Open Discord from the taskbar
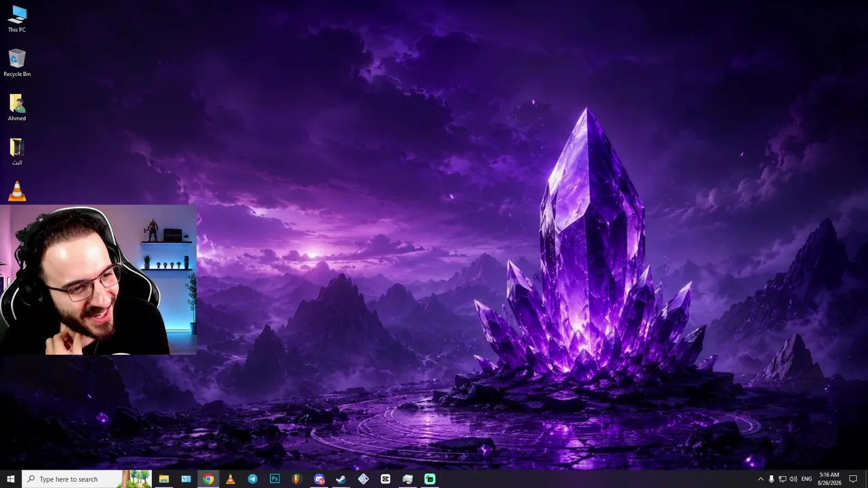Viewport: 868px width, 488px height. pos(319,479)
